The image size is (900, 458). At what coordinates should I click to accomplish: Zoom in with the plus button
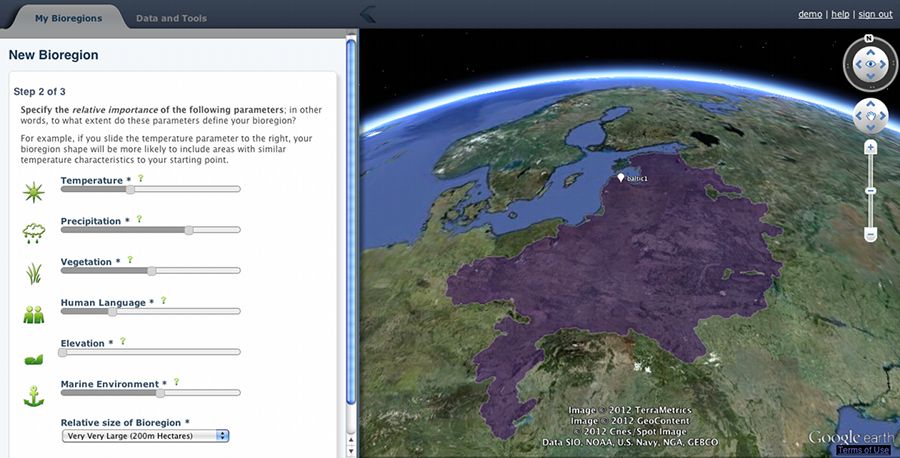(871, 148)
